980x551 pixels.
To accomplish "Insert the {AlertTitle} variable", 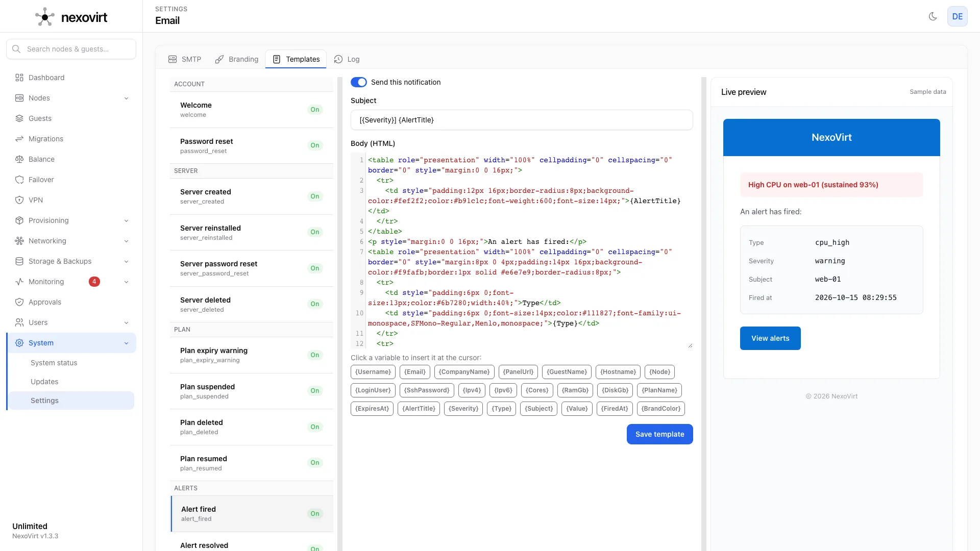I will [419, 409].
